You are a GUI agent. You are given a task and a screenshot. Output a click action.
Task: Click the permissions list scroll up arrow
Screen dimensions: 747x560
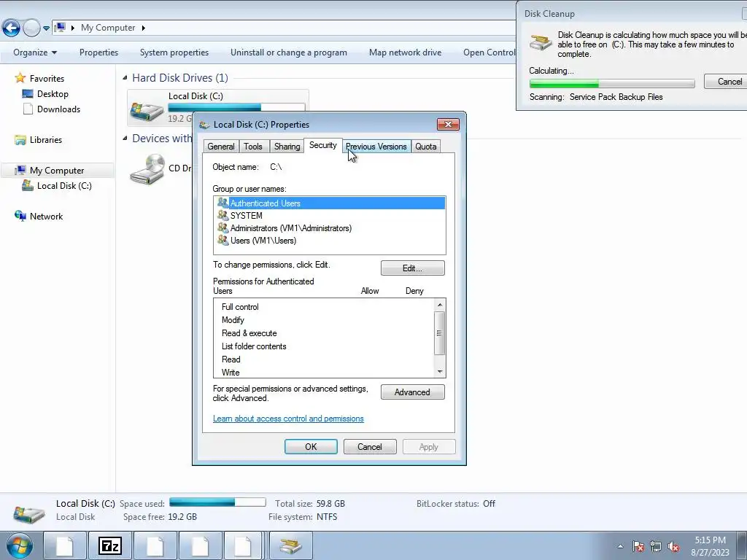click(x=440, y=305)
